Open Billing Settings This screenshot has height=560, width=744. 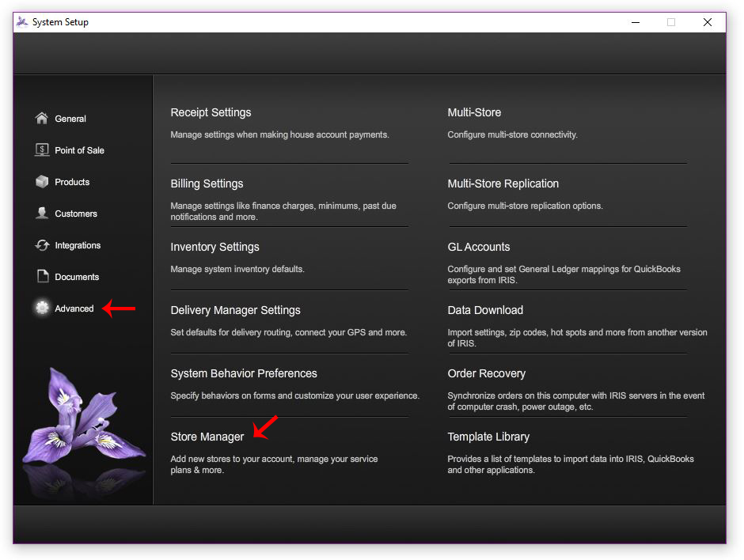[207, 184]
